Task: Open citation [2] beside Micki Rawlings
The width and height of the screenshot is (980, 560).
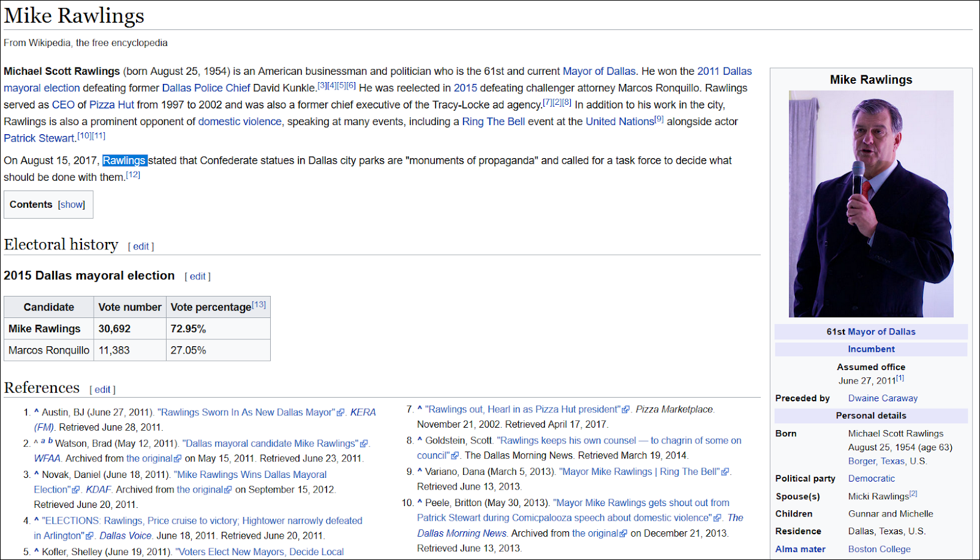Action: [x=913, y=494]
